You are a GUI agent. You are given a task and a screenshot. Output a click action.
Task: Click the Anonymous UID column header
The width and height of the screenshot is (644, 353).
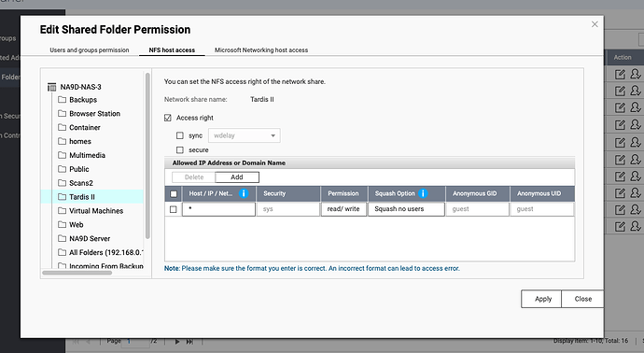tap(541, 193)
